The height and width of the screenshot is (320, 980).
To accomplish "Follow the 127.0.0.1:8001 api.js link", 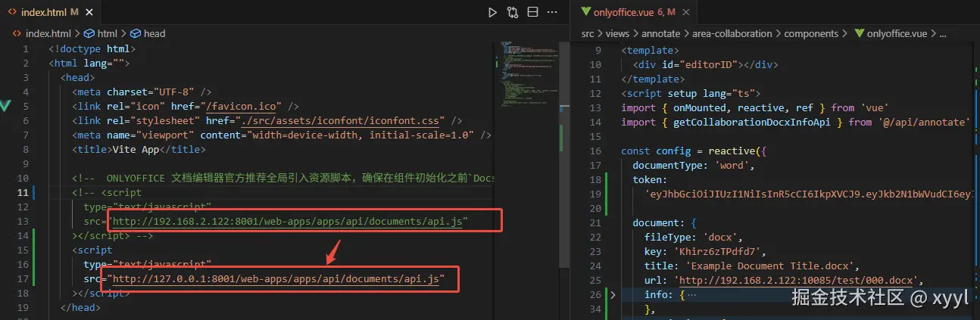I will pos(276,278).
